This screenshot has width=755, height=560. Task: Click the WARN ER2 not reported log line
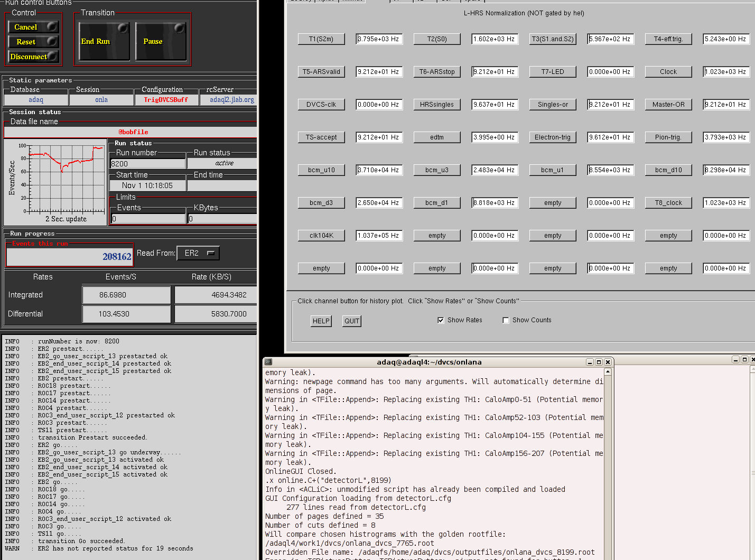[99, 548]
